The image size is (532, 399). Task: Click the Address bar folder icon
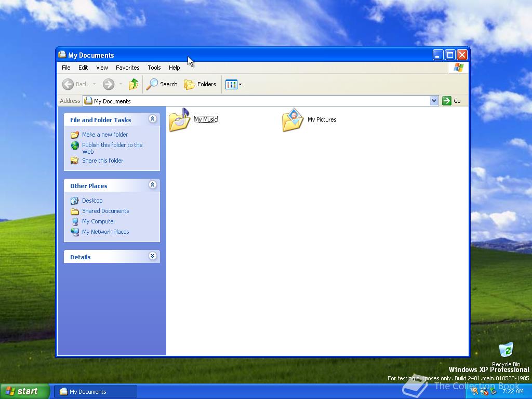coord(88,101)
